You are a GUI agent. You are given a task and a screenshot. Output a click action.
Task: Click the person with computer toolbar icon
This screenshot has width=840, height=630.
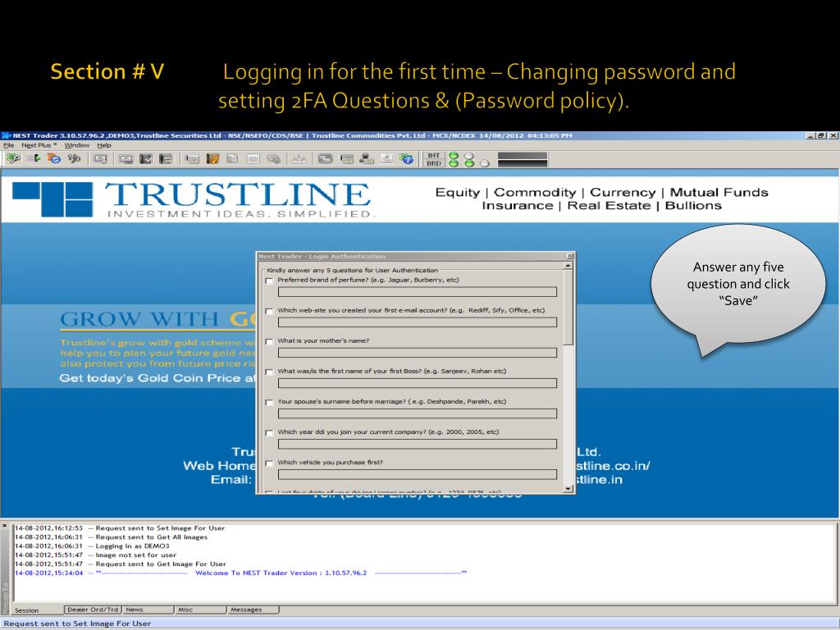[x=367, y=158]
